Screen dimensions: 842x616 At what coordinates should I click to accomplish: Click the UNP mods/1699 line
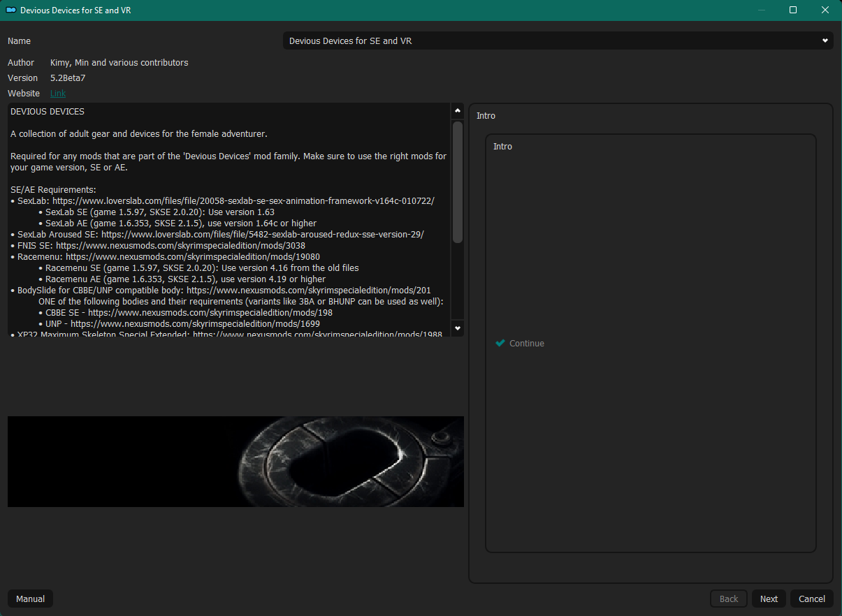179,324
